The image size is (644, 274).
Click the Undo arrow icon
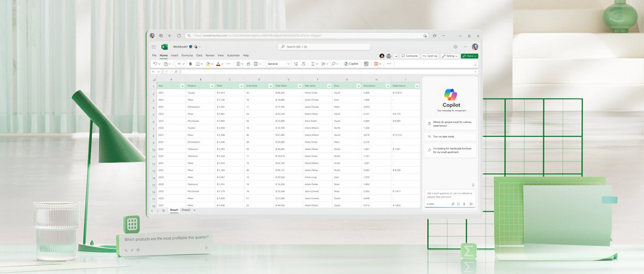click(x=155, y=64)
